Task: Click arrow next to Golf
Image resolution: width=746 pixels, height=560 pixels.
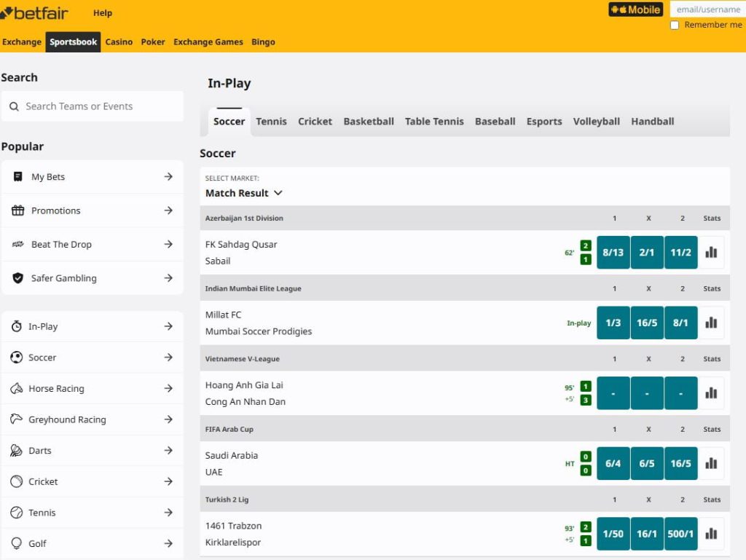Action: tap(168, 543)
